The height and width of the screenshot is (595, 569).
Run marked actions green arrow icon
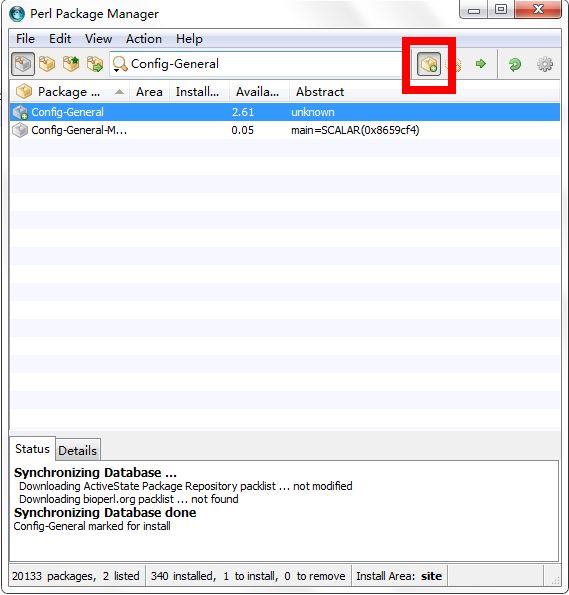[x=481, y=64]
